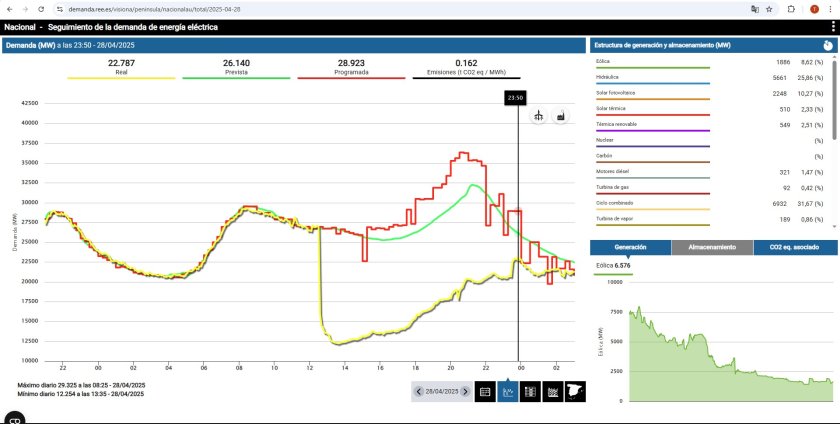Click the address bar URL

(154, 10)
